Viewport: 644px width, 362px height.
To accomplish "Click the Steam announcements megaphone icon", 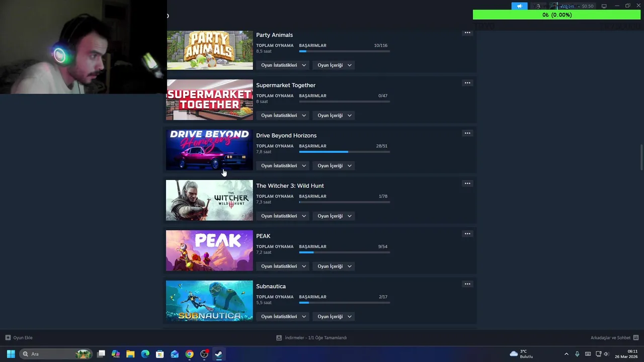I will coord(520,6).
